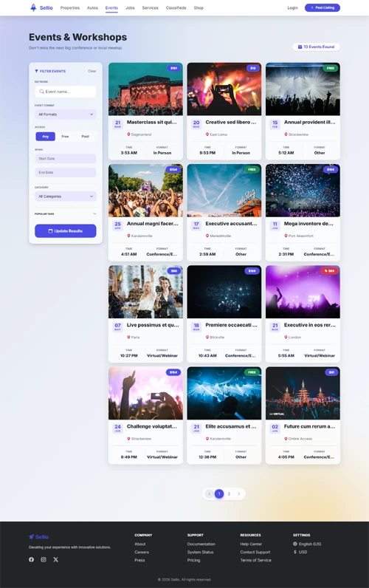Click location pin icon beside Paris
Screen dimensions: 369x588
coord(128,337)
